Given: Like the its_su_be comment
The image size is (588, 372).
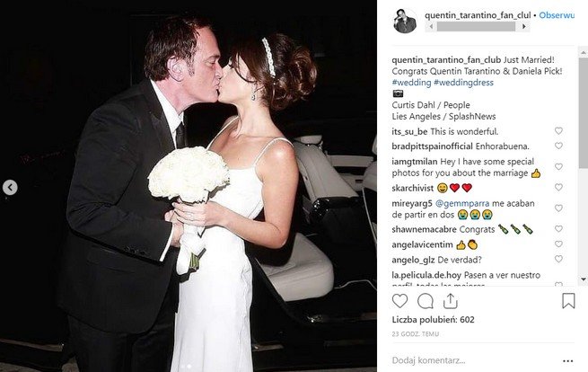Looking at the screenshot, I should (x=558, y=130).
